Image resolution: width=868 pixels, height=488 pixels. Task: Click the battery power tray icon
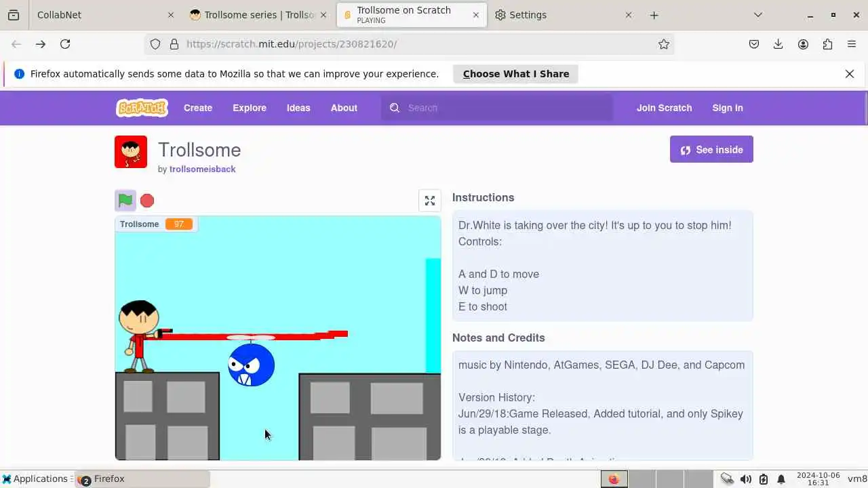pos(764,479)
